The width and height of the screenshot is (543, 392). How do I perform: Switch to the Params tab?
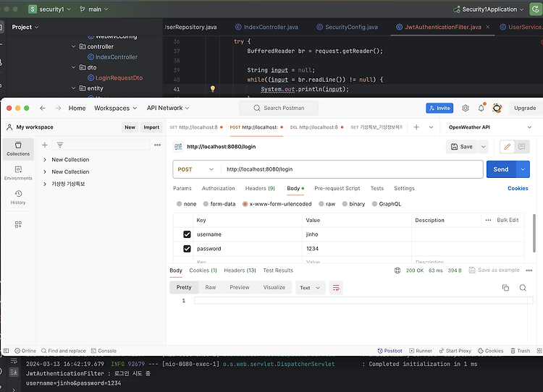pos(182,188)
